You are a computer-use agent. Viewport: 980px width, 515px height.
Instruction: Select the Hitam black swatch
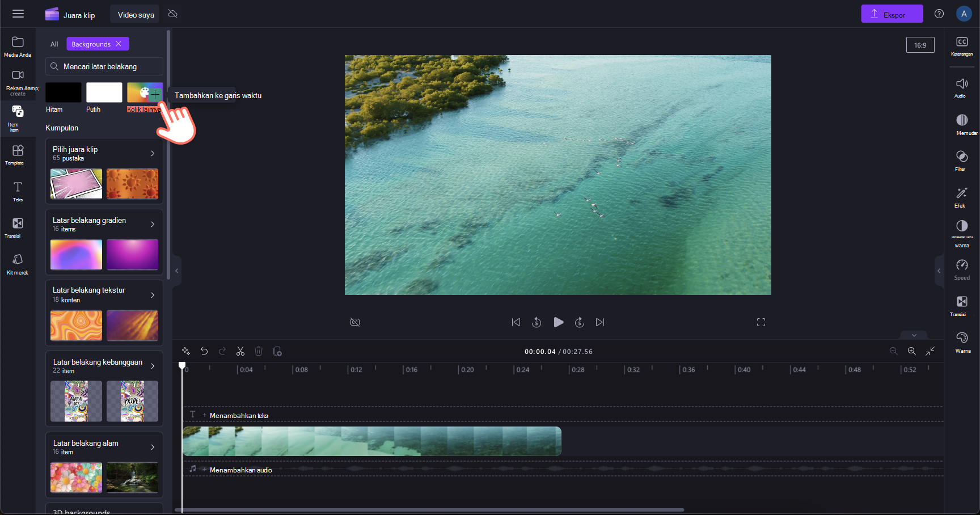coord(64,92)
